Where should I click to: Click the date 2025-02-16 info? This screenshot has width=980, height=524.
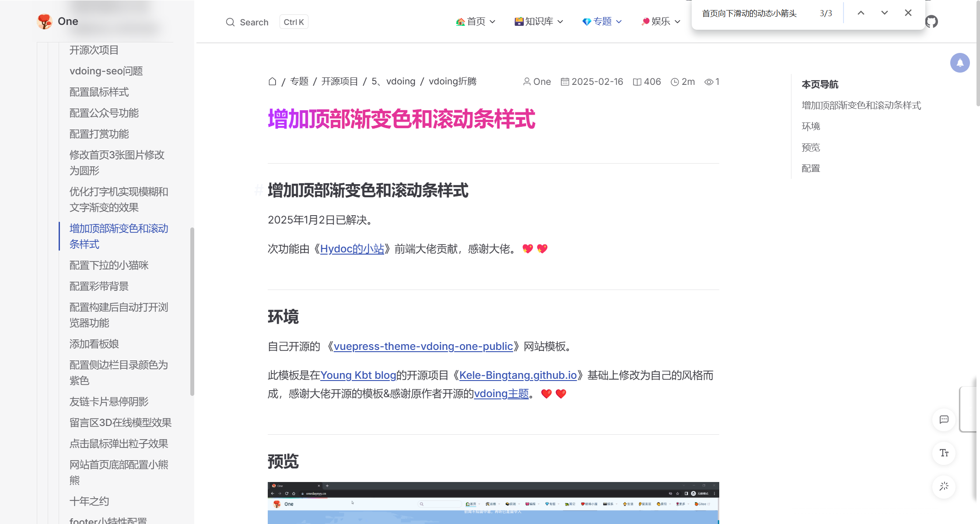tap(592, 82)
